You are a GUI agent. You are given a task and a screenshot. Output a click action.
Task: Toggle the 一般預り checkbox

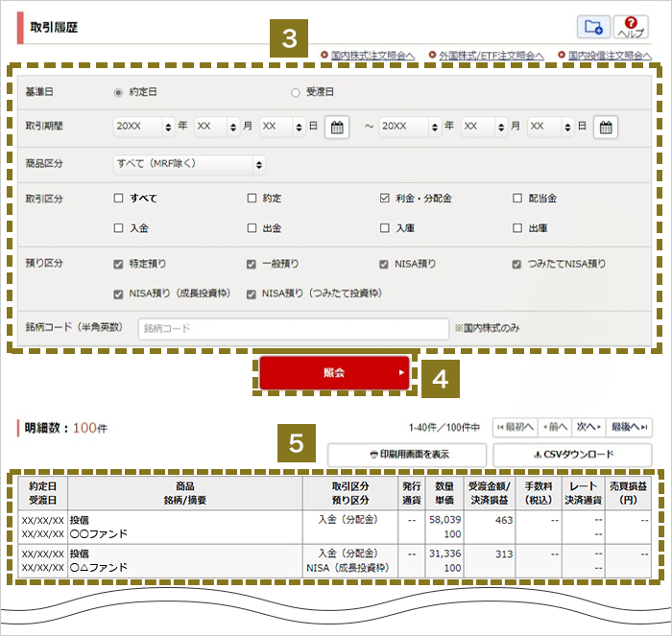coord(252,264)
